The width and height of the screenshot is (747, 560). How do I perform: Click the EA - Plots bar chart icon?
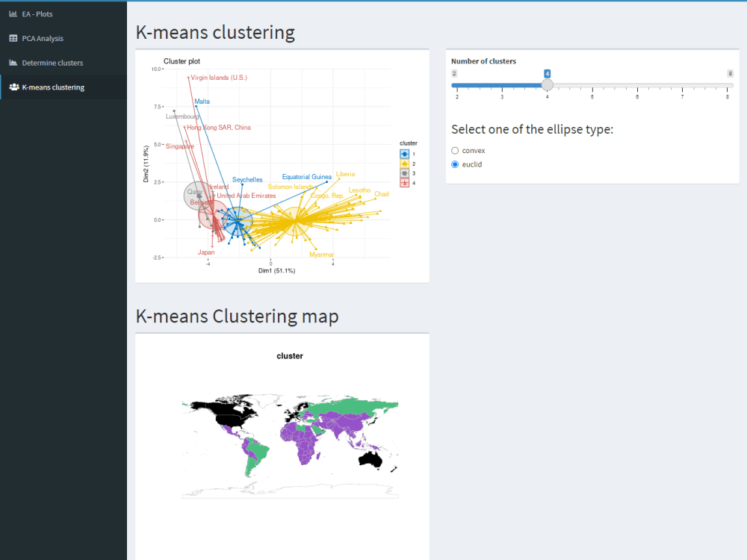point(13,13)
